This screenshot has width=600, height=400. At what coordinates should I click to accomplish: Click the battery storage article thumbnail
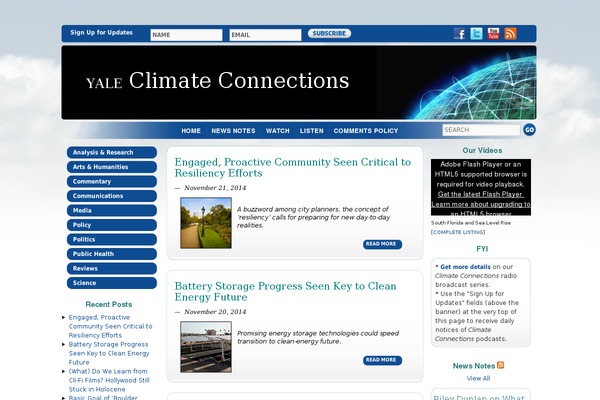pos(206,347)
